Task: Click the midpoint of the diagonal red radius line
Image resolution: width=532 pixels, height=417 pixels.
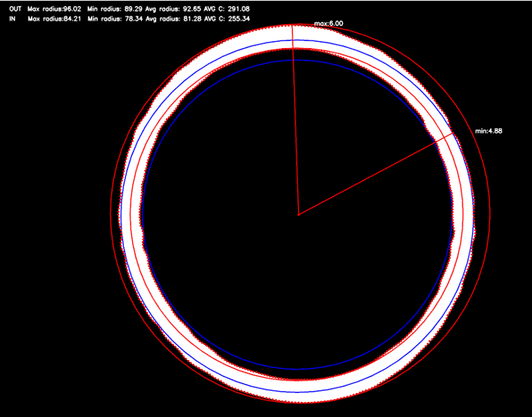Action: [x=377, y=174]
